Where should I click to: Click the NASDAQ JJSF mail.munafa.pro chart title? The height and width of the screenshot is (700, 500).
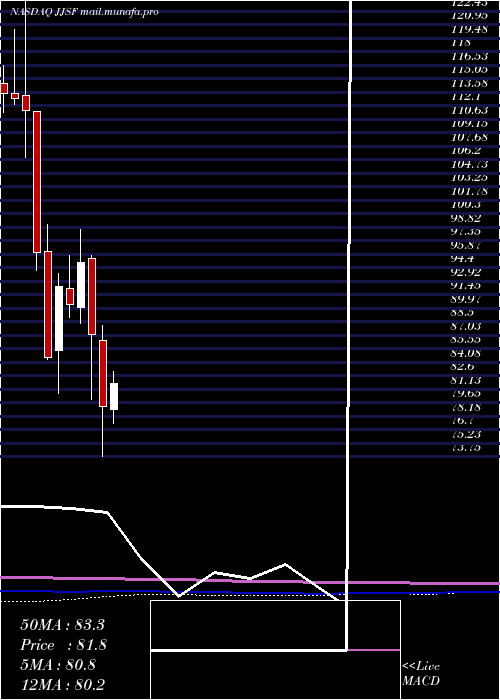coord(84,12)
